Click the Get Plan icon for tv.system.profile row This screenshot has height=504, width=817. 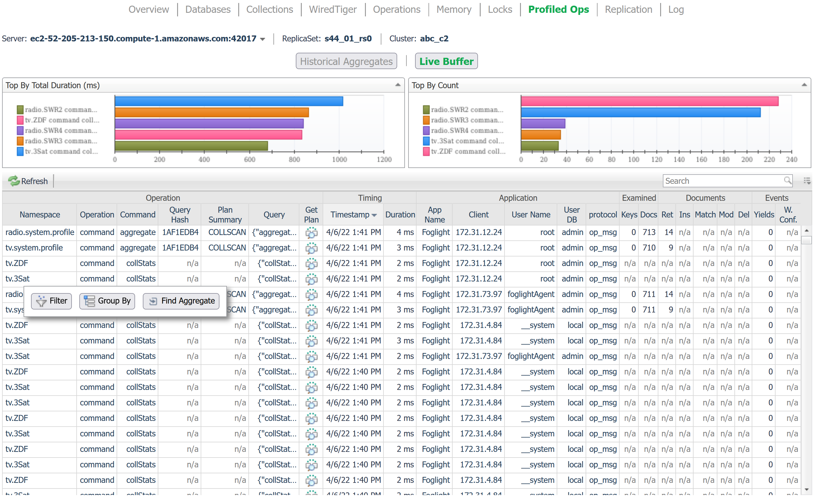tap(311, 248)
